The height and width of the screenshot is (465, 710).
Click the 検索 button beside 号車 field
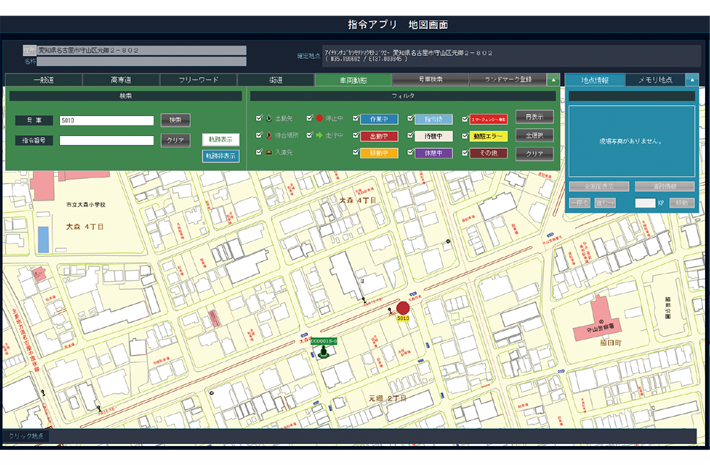coord(175,120)
